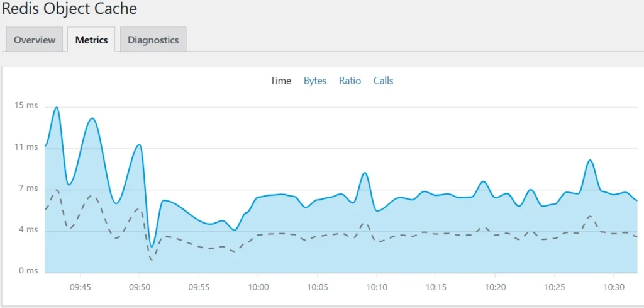Click the 0 ms y-axis label
Viewport: 644px width, 308px height.
28,271
